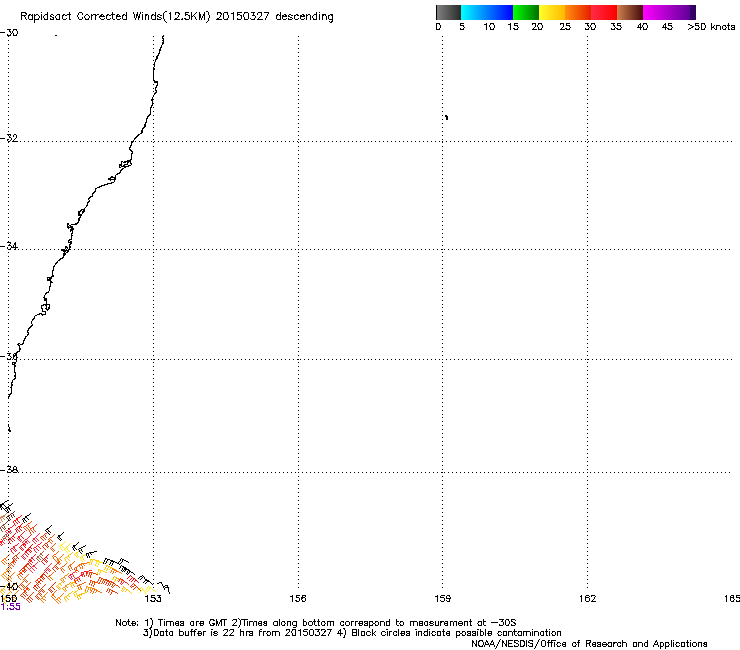Click the yellow 20-25 knots color band
Screen dimensions: 740x650
point(552,12)
